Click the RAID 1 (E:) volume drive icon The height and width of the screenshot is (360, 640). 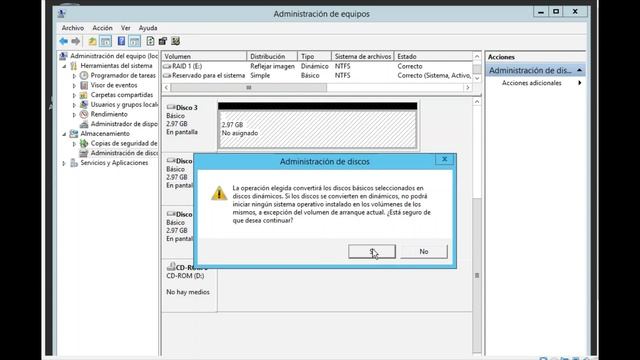click(x=167, y=66)
